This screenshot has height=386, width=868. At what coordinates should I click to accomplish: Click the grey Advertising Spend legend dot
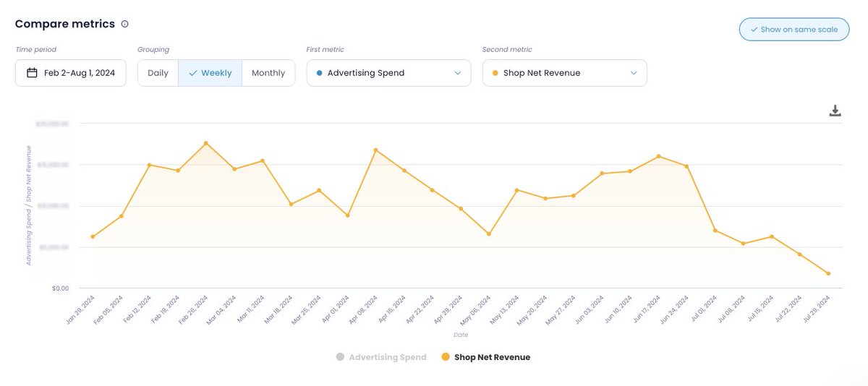[x=340, y=357]
